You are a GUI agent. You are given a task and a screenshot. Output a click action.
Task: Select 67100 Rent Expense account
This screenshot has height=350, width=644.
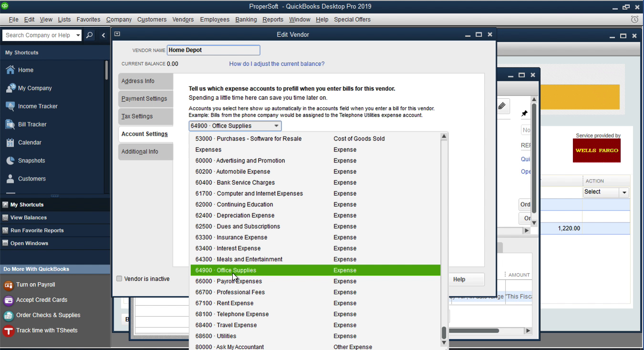tap(315, 304)
